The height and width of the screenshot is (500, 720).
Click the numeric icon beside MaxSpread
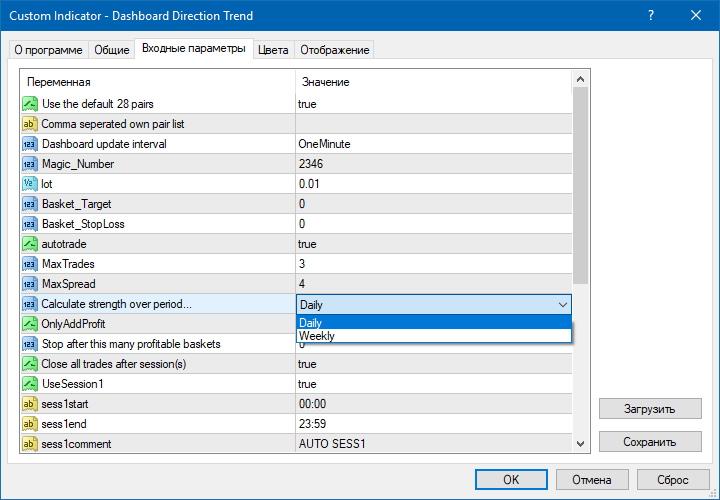click(30, 284)
